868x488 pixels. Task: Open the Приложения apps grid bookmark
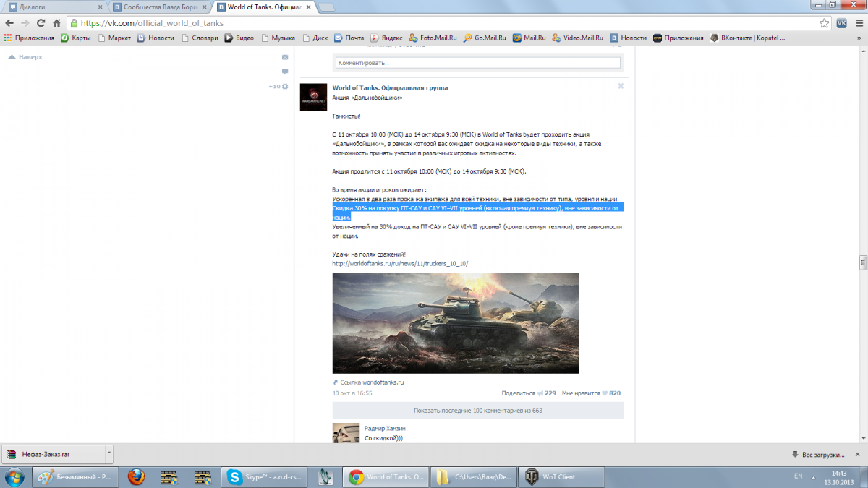point(29,38)
